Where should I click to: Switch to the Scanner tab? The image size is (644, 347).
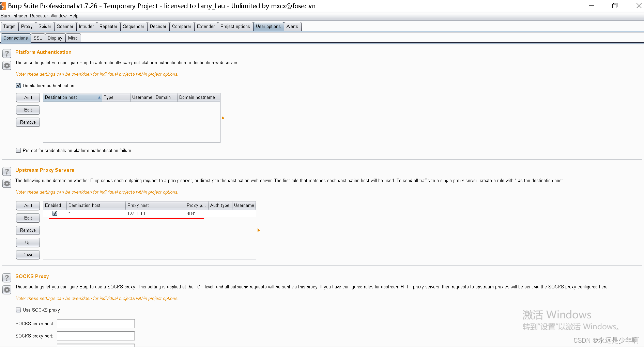pyautogui.click(x=65, y=26)
